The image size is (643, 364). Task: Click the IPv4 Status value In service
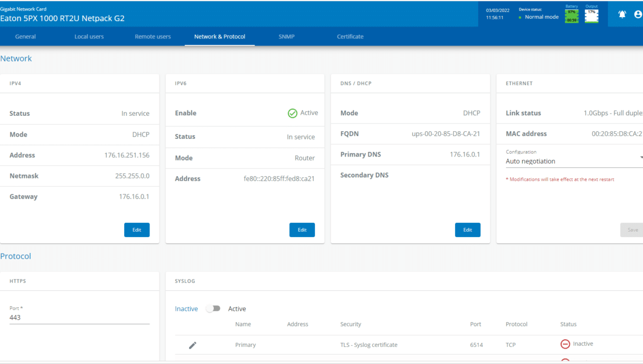pyautogui.click(x=135, y=114)
